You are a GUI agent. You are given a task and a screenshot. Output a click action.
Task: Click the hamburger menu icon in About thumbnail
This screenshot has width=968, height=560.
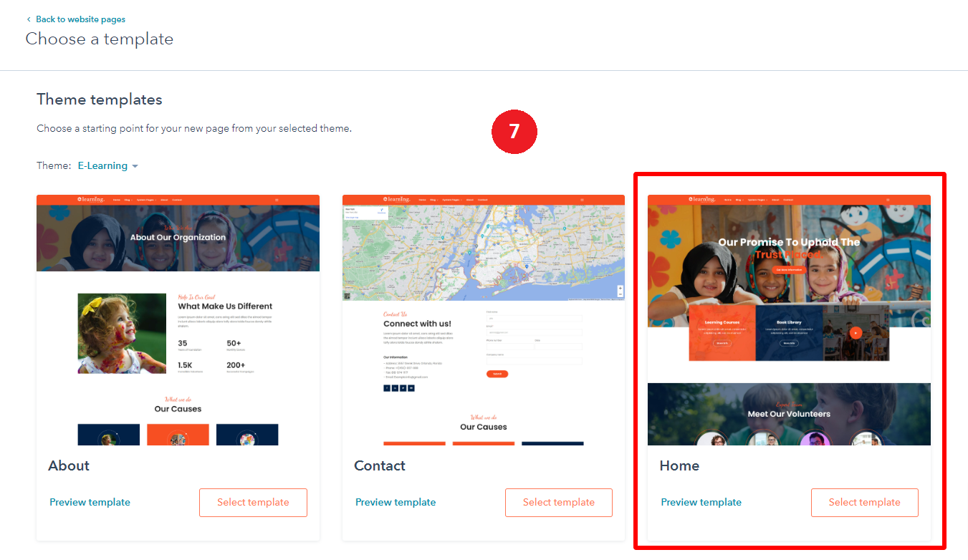coord(277,200)
